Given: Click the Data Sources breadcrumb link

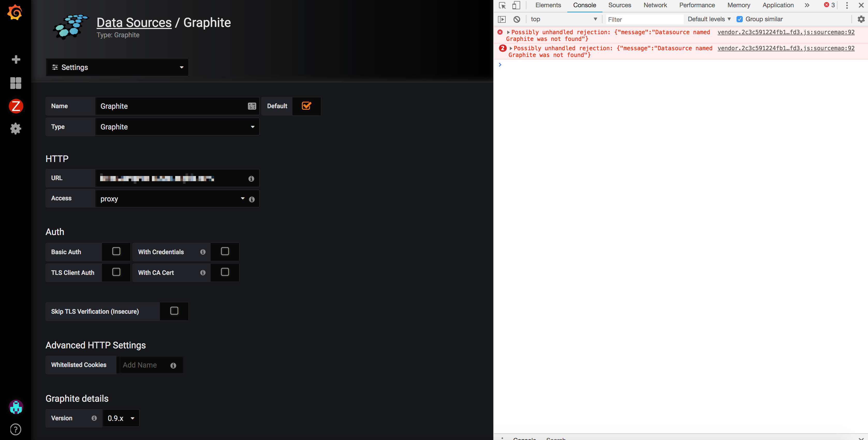Looking at the screenshot, I should 134,22.
